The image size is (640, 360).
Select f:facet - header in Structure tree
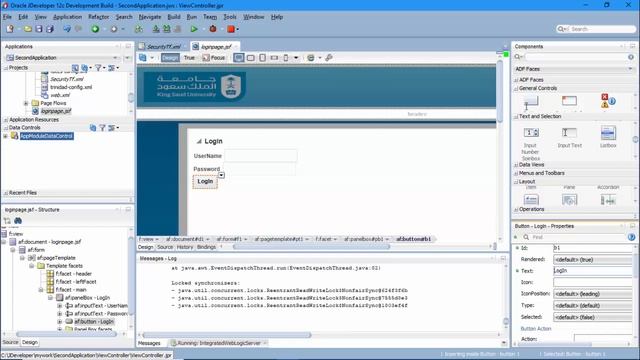point(73,274)
